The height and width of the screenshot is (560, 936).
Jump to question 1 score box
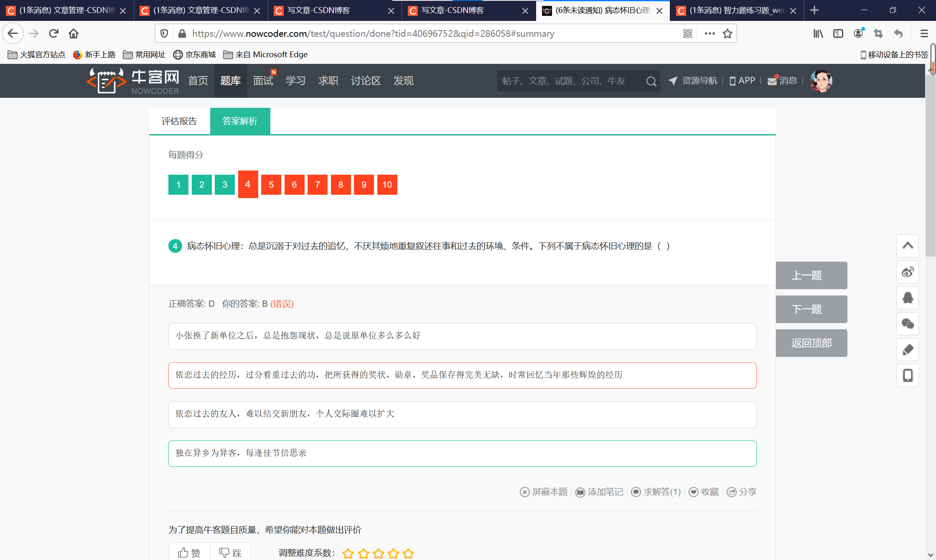pyautogui.click(x=178, y=185)
